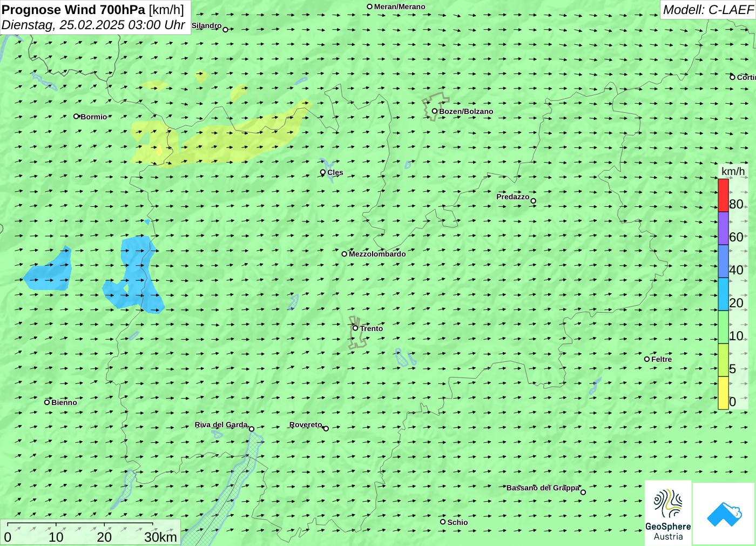The height and width of the screenshot is (546, 756).
Task: Click the Mezzolombardo location marker
Action: tap(344, 254)
